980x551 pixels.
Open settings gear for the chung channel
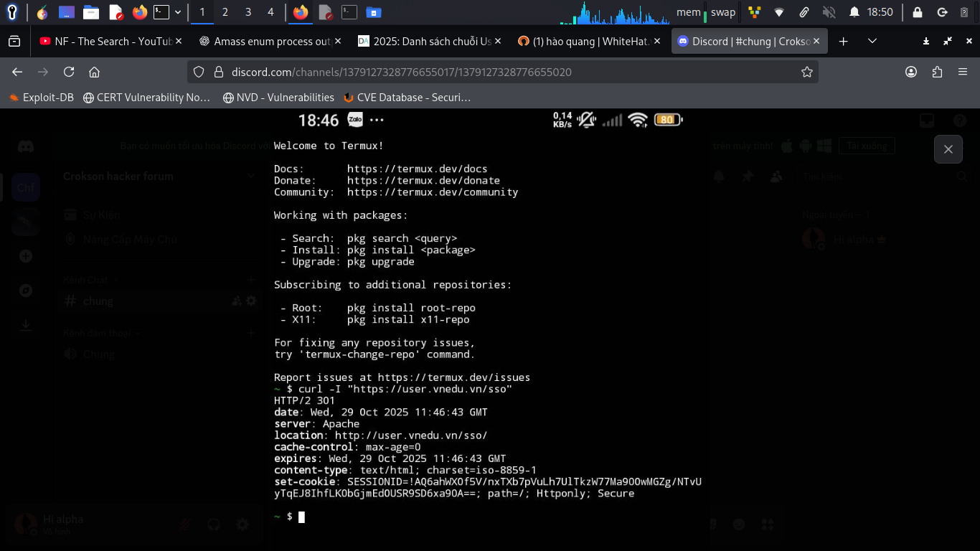251,301
